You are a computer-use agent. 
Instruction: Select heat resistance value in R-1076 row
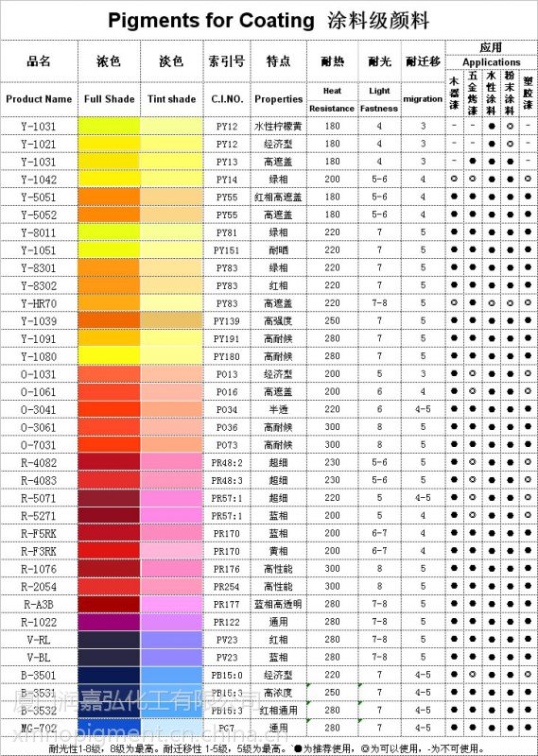coord(332,569)
